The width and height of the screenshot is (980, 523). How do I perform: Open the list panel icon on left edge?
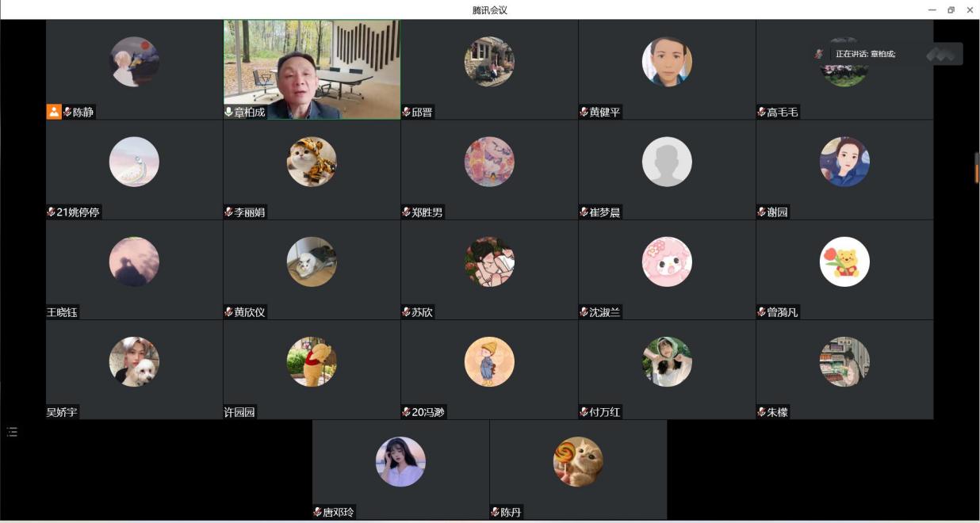[12, 432]
